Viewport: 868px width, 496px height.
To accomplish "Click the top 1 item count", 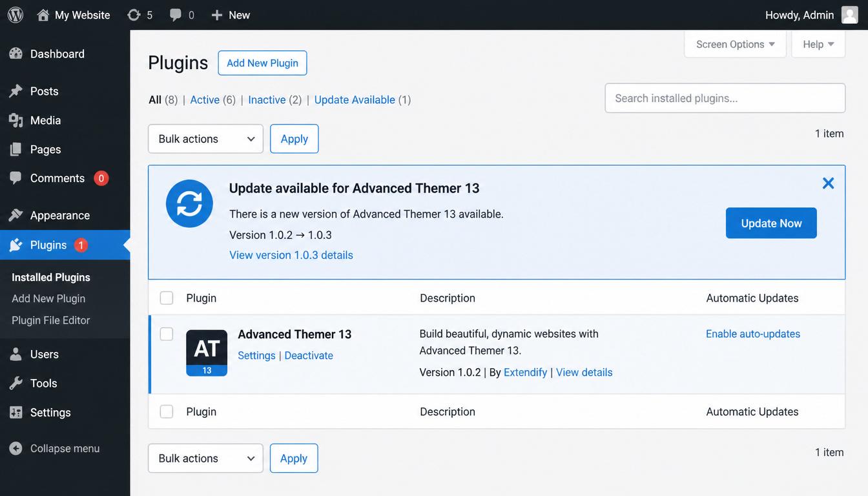I will [829, 134].
